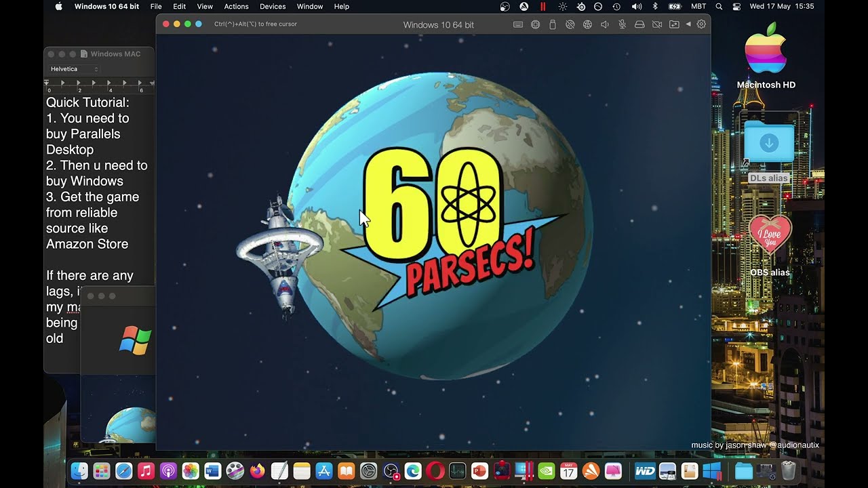Image resolution: width=868 pixels, height=488 pixels.
Task: Launch Microsoft Edge from the Dock
Action: [x=413, y=470]
